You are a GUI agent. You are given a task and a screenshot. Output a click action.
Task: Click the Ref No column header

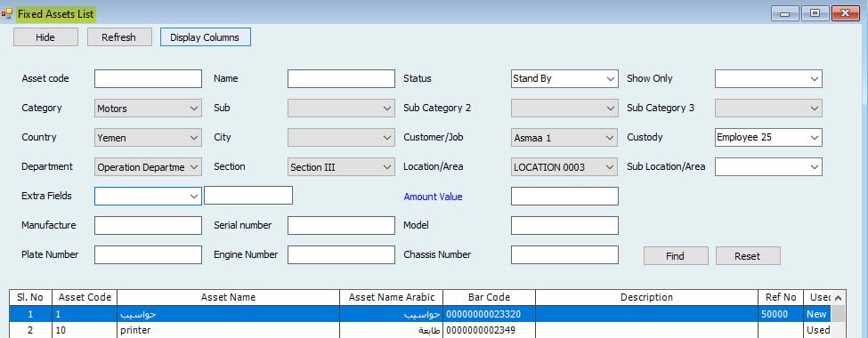coord(781,297)
